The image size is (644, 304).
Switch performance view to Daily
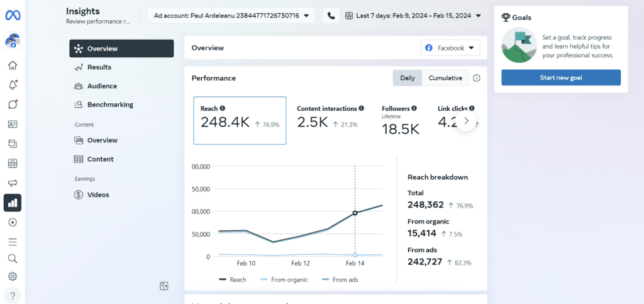click(x=408, y=78)
